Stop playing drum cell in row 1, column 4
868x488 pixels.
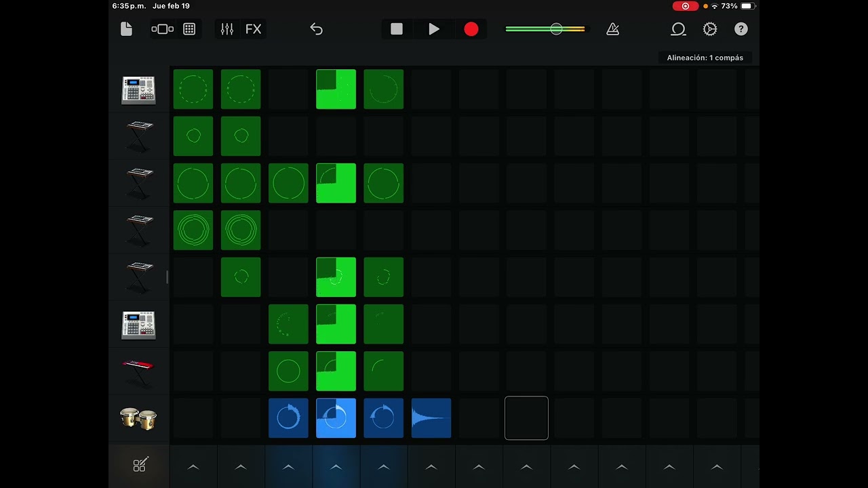coord(336,89)
